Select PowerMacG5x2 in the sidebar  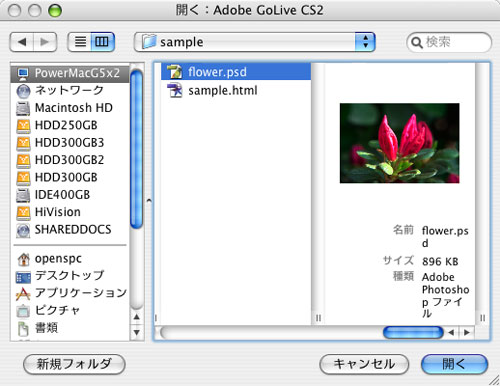click(70, 73)
